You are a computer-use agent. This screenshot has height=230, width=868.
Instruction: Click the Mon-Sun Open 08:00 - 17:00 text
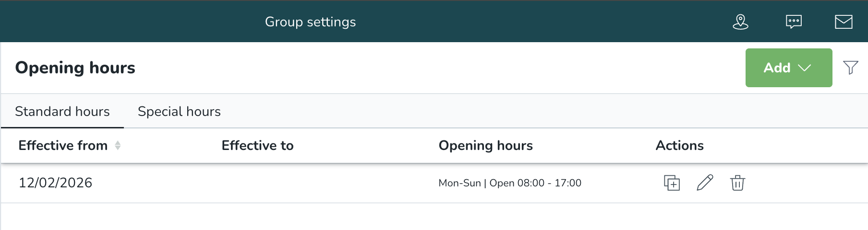coord(510,183)
